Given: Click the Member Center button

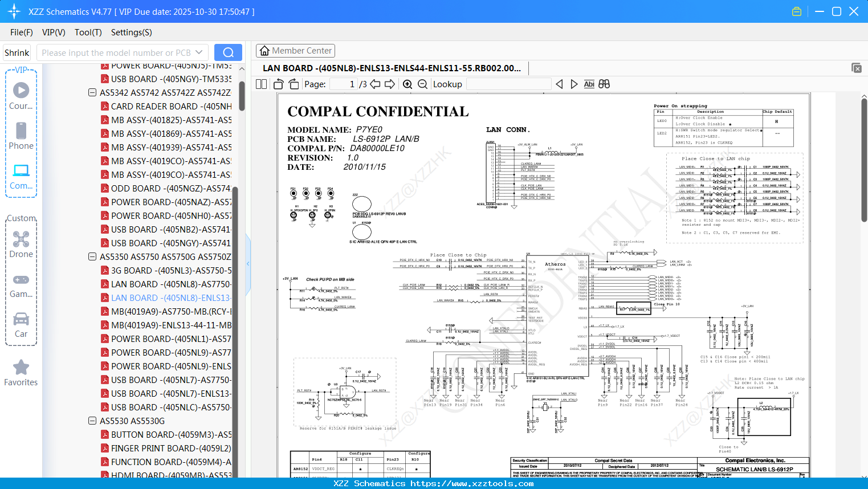Looking at the screenshot, I should [x=295, y=51].
